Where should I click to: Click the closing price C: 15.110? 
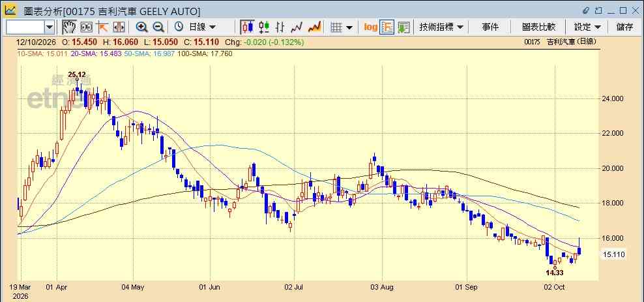(201, 42)
